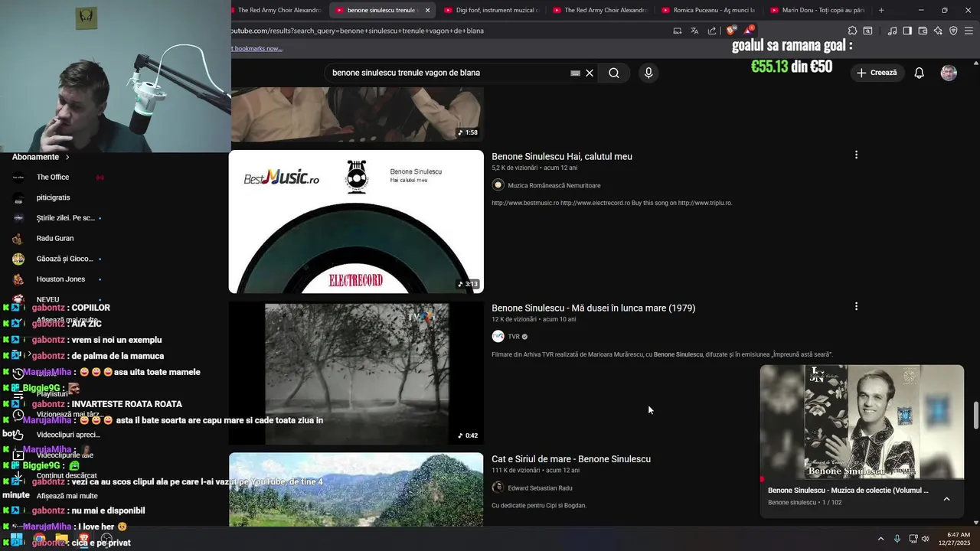Click Edward Sebastian Radu channel avatar

(x=498, y=487)
